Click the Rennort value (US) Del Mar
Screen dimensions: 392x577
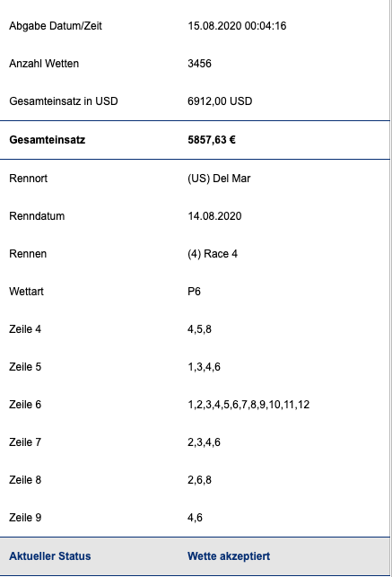[219, 178]
